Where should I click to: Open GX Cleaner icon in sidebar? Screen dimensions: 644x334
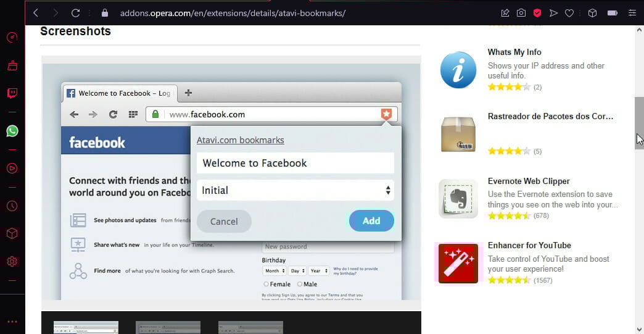[12, 65]
